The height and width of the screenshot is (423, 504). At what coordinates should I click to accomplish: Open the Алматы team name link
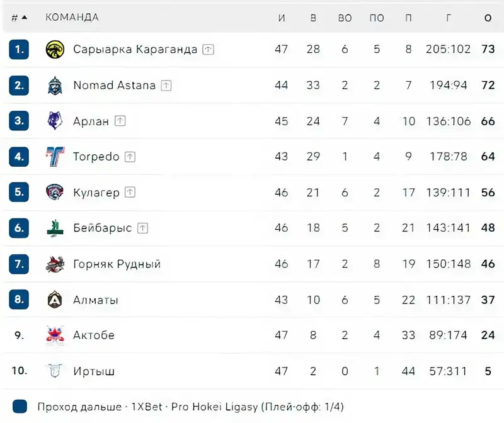click(x=96, y=300)
